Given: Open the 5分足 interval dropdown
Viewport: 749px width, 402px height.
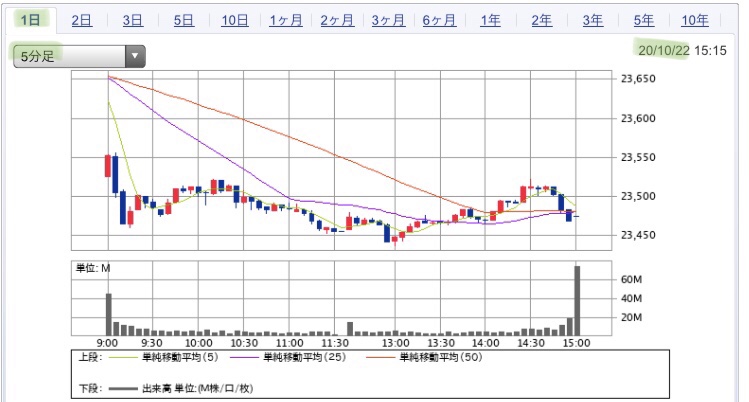Looking at the screenshot, I should [x=77, y=56].
